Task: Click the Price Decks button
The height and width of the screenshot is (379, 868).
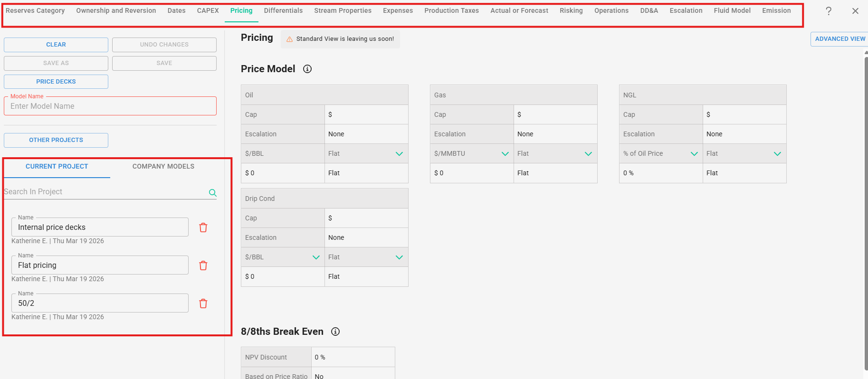Action: click(x=56, y=82)
